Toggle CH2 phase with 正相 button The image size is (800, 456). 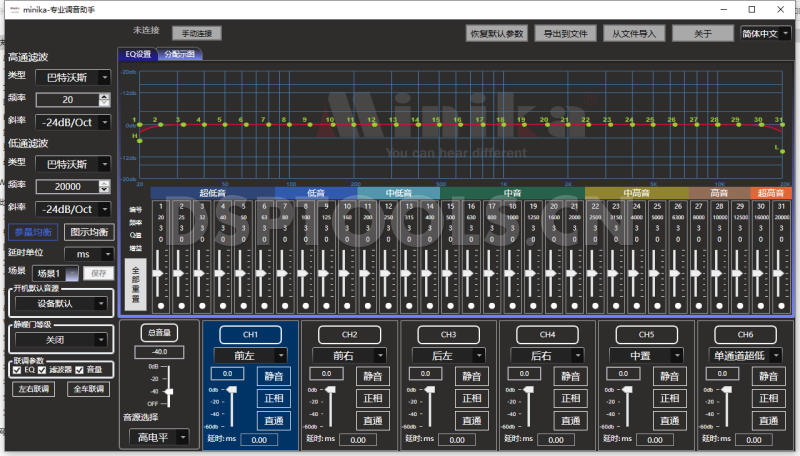pos(372,398)
